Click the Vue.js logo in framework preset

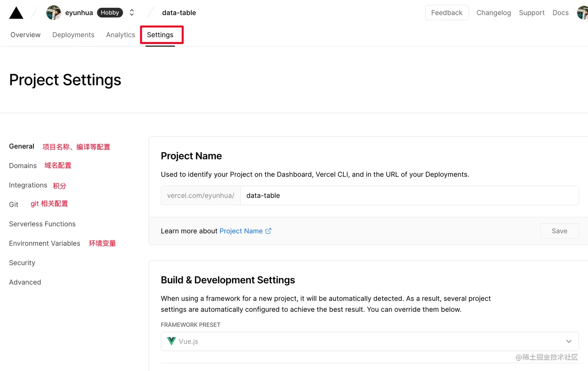171,341
